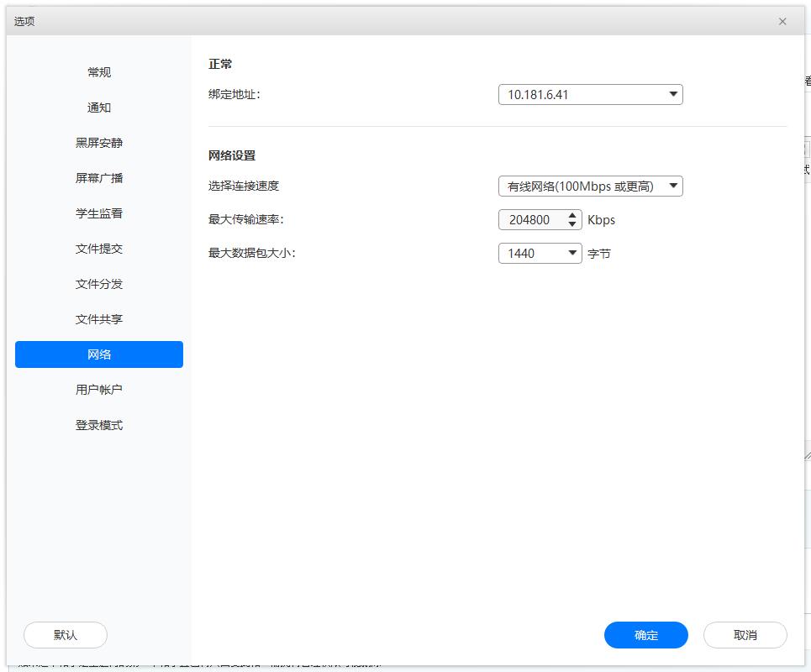Viewport: 811px width, 672px height.
Task: Confirm settings with the 确定 button
Action: pos(645,635)
